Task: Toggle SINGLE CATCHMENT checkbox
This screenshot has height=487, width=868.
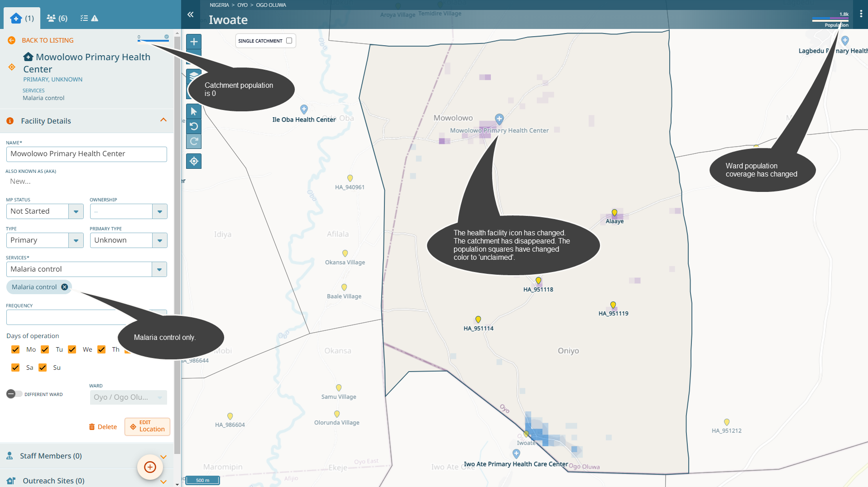Action: 289,41
